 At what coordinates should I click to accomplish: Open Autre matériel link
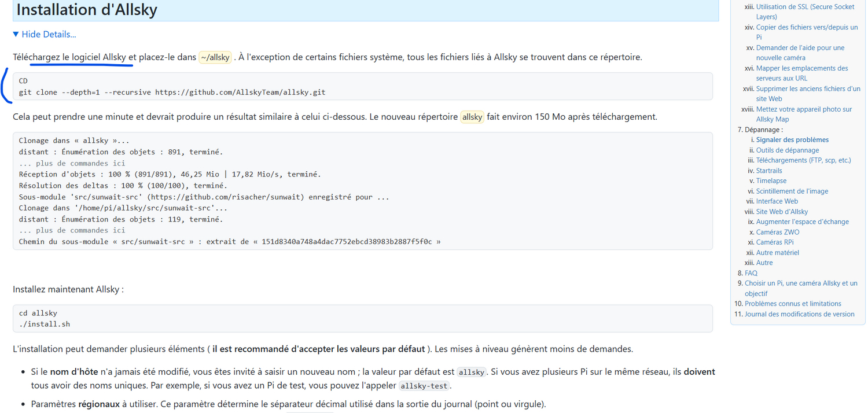click(779, 252)
